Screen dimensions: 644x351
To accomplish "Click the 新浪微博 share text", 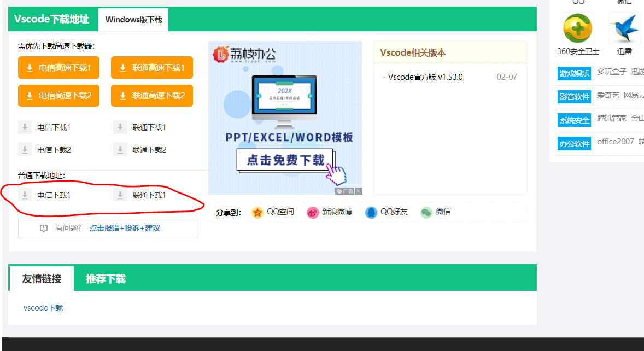I will click(337, 212).
